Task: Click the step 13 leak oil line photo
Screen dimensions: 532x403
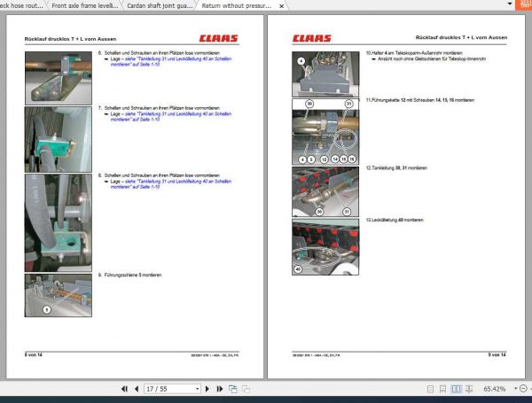Action: point(325,247)
